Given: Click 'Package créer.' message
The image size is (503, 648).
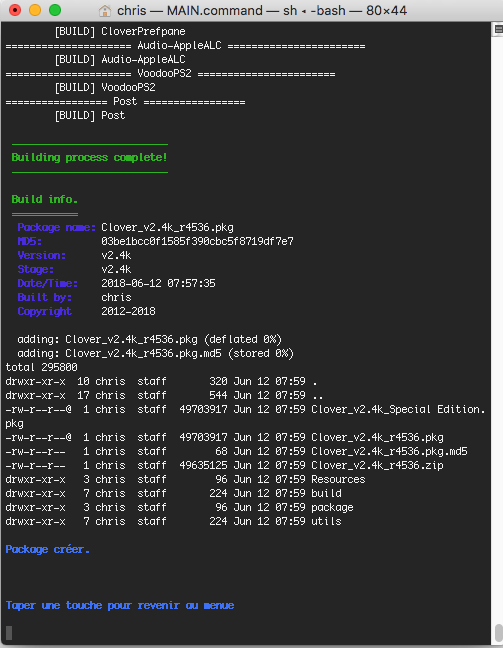Looking at the screenshot, I should click(48, 549).
